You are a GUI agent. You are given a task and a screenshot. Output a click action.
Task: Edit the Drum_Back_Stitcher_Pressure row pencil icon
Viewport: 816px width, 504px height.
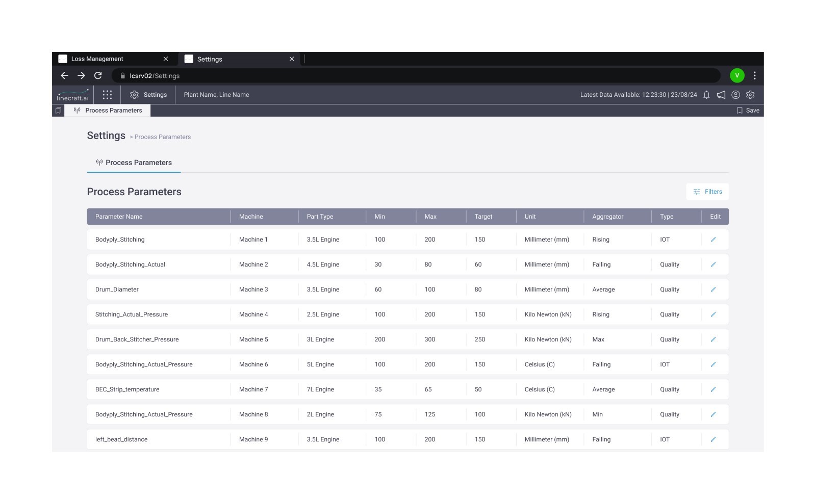click(713, 339)
